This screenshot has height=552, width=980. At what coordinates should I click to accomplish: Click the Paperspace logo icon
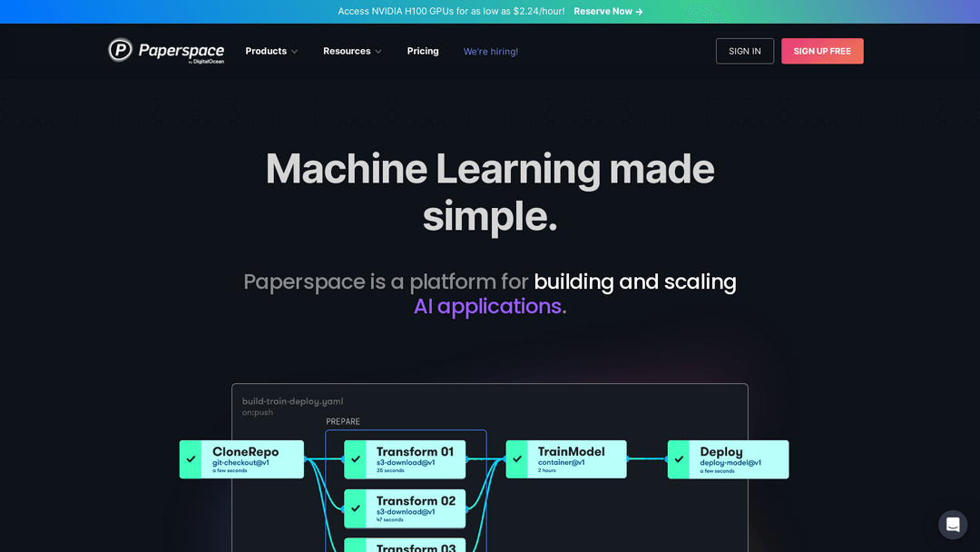(x=120, y=50)
